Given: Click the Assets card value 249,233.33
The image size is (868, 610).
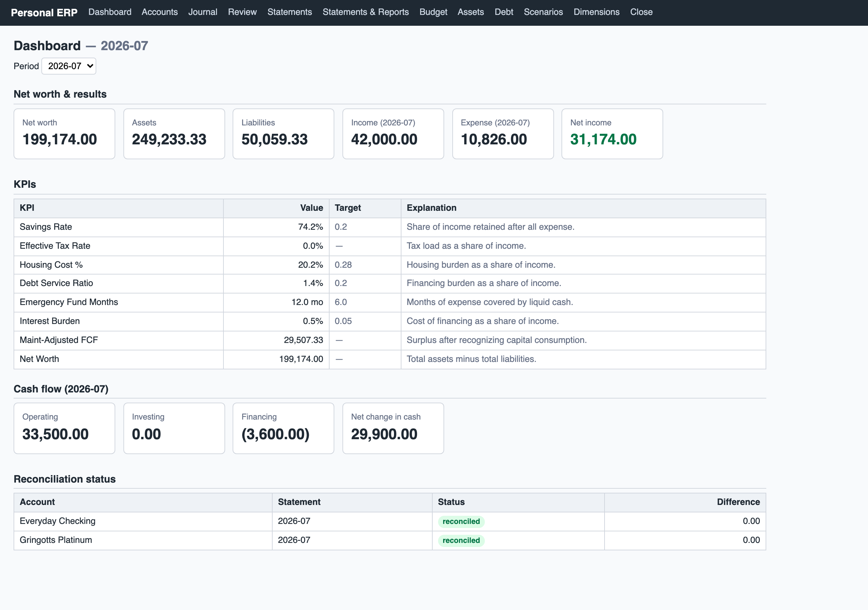Looking at the screenshot, I should click(x=169, y=140).
